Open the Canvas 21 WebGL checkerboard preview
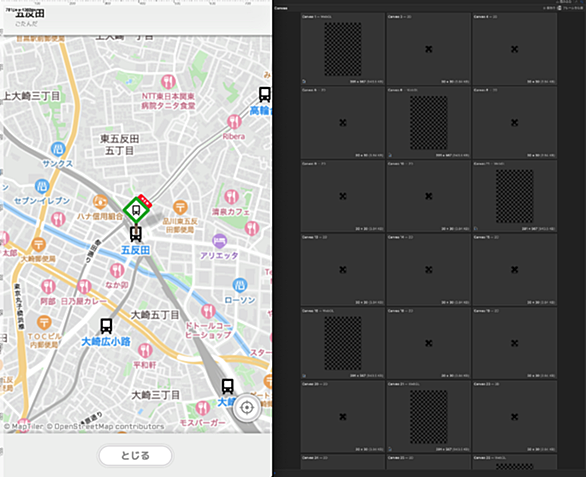The height and width of the screenshot is (477, 586). tap(429, 417)
